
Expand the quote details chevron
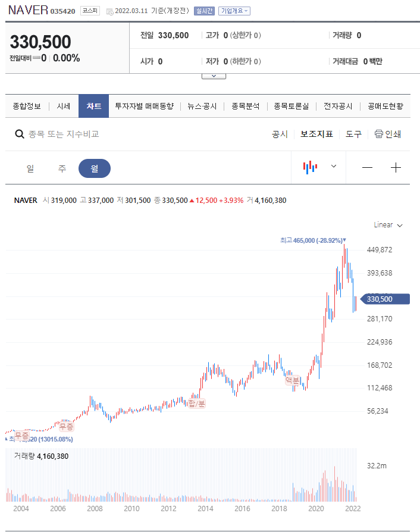214,76
